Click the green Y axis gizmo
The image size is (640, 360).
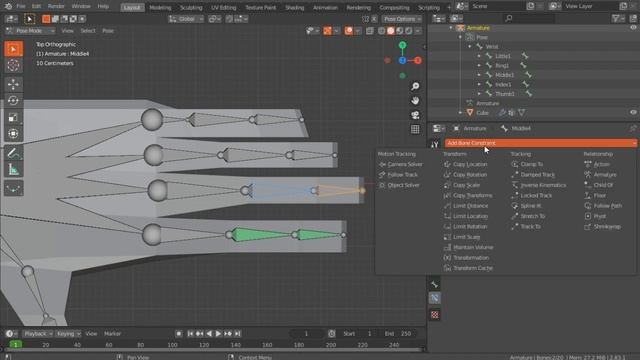click(402, 45)
